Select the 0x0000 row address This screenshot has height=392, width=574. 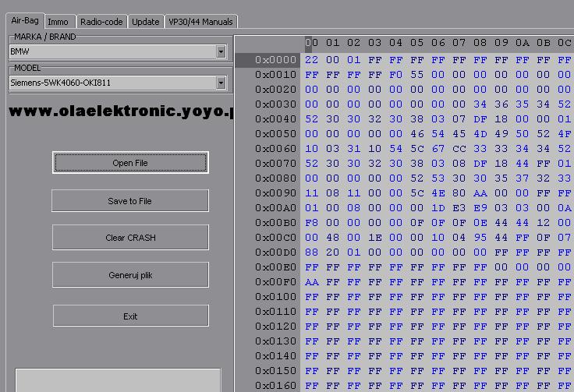coord(275,59)
